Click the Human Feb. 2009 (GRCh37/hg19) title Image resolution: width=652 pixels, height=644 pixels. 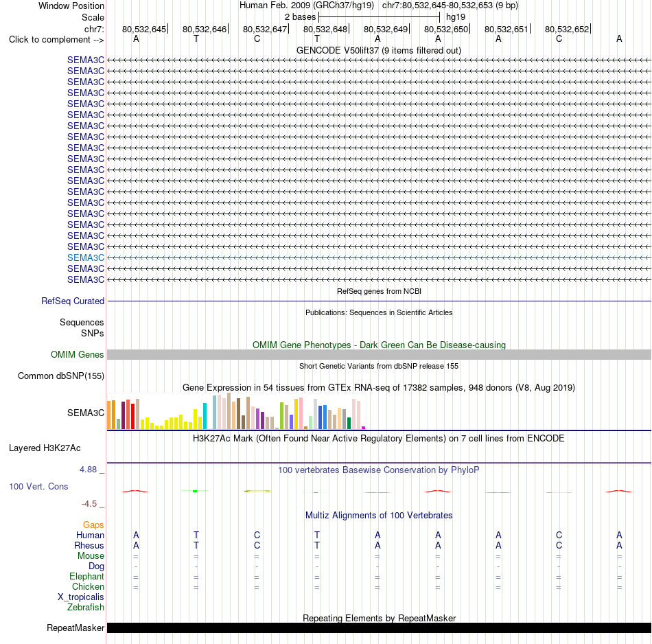coord(307,5)
